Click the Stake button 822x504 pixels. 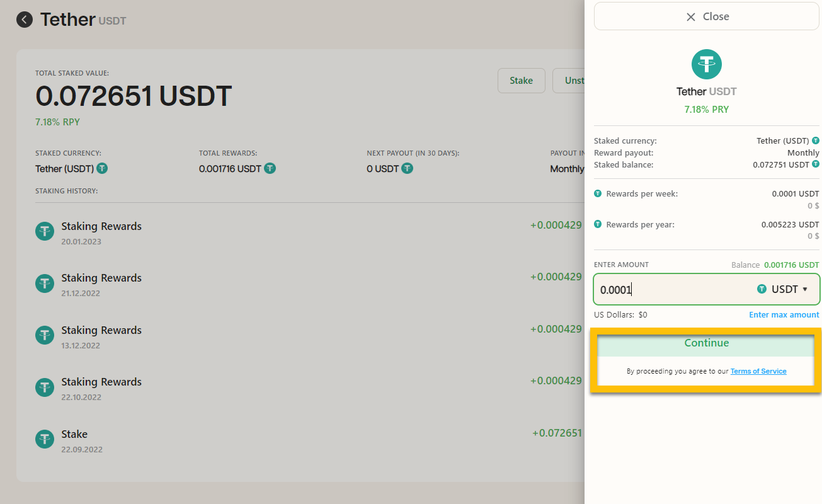pos(521,81)
